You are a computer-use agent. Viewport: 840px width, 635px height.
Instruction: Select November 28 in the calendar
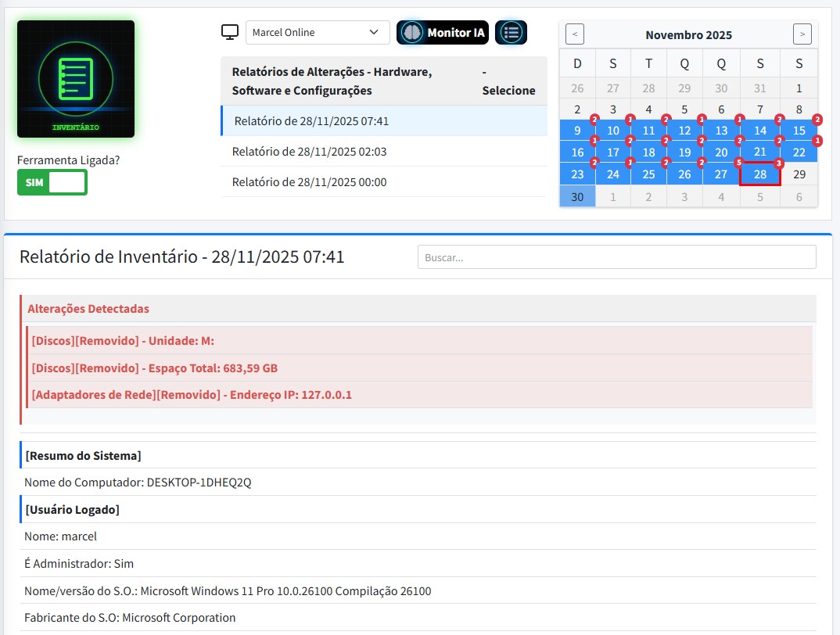(x=759, y=174)
